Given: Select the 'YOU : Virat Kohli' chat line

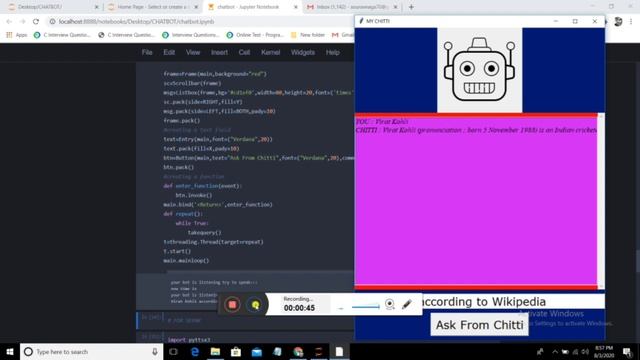Looking at the screenshot, I should pyautogui.click(x=382, y=122).
